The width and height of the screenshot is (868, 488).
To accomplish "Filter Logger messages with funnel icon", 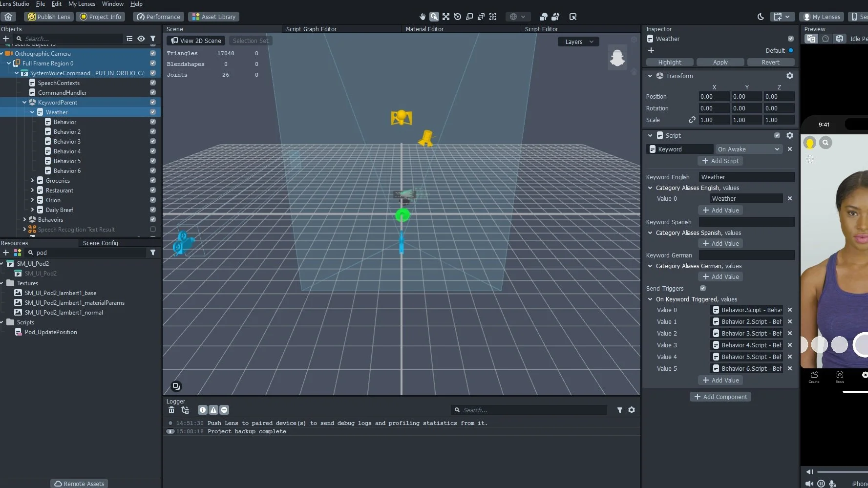I will (620, 410).
